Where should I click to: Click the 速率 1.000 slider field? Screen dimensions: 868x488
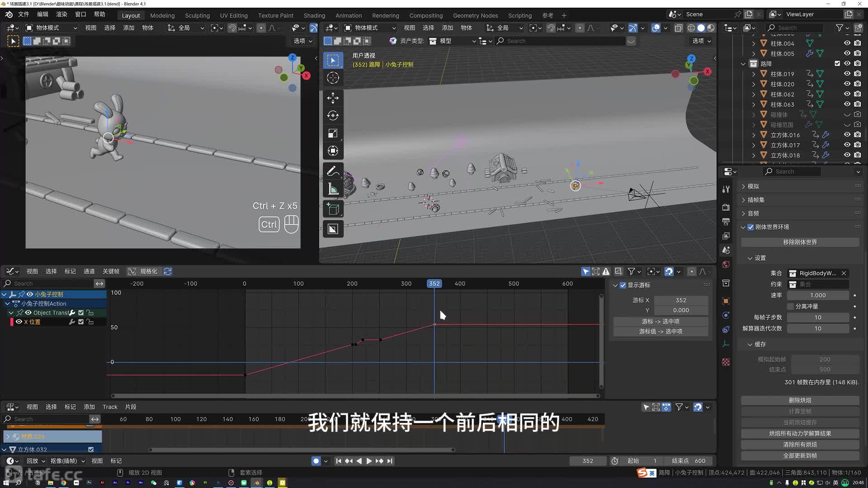coord(818,295)
